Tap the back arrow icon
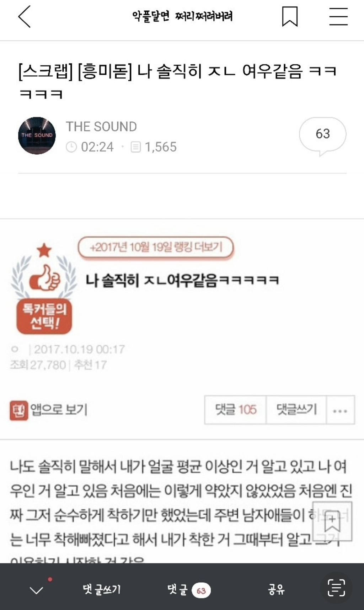 pos(24,16)
